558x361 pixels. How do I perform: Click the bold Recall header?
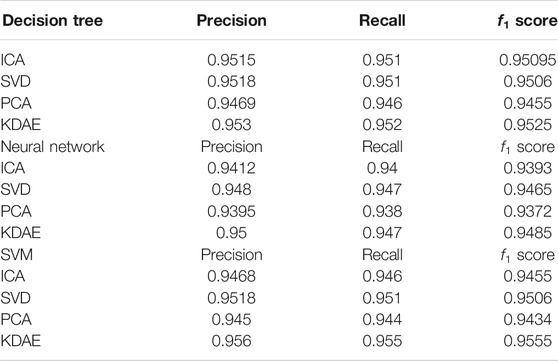pyautogui.click(x=382, y=21)
